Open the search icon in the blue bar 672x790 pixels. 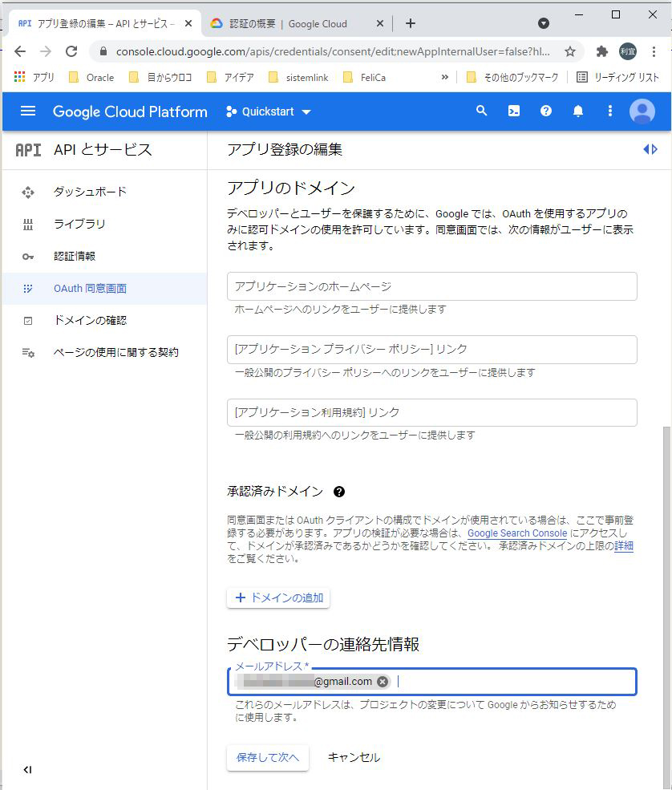[481, 111]
